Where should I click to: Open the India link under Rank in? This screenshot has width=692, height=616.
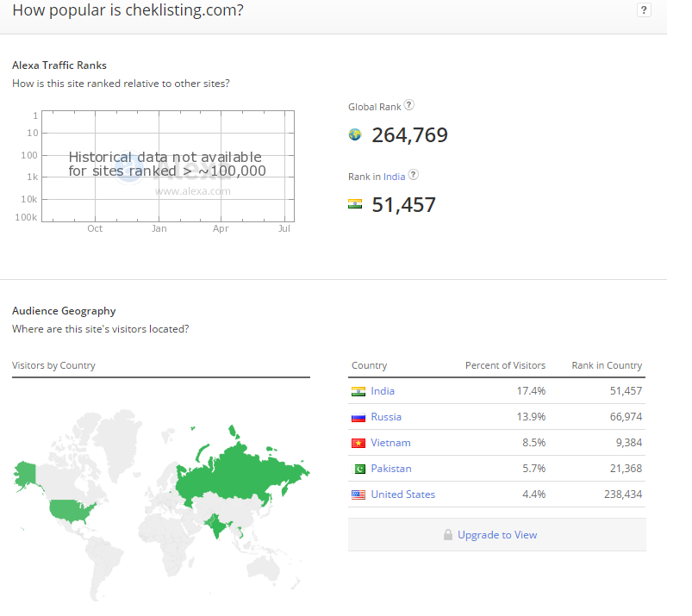click(394, 177)
